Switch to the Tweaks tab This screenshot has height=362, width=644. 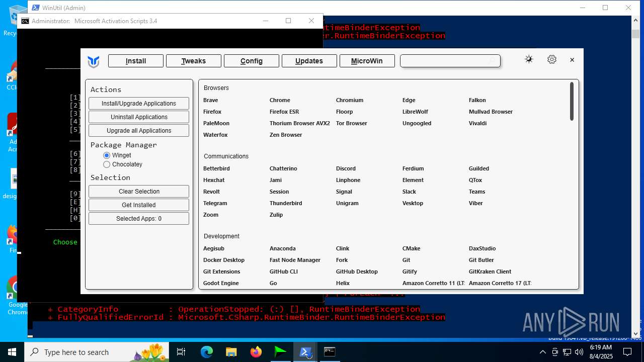194,61
